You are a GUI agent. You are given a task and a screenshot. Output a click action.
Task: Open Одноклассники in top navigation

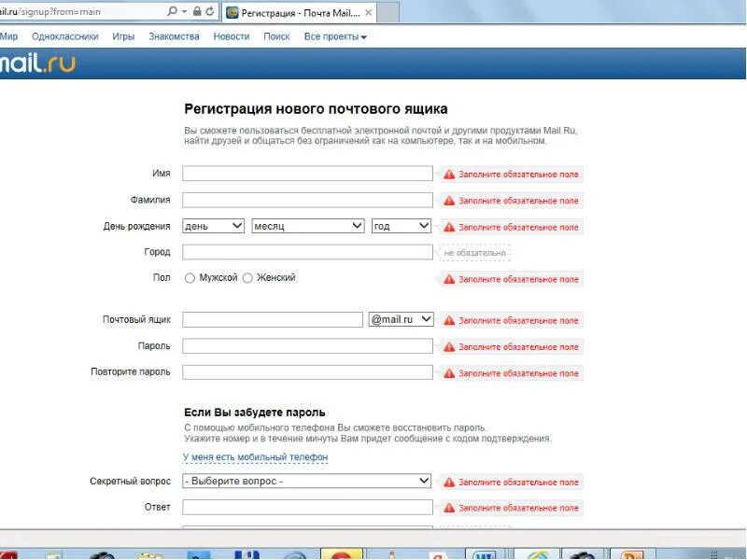(x=64, y=36)
